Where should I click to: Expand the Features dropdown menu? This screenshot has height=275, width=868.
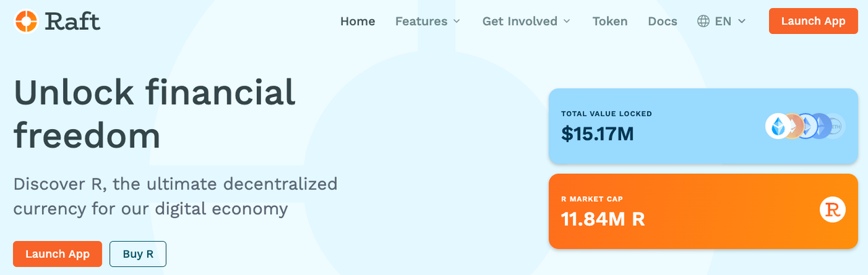click(428, 21)
